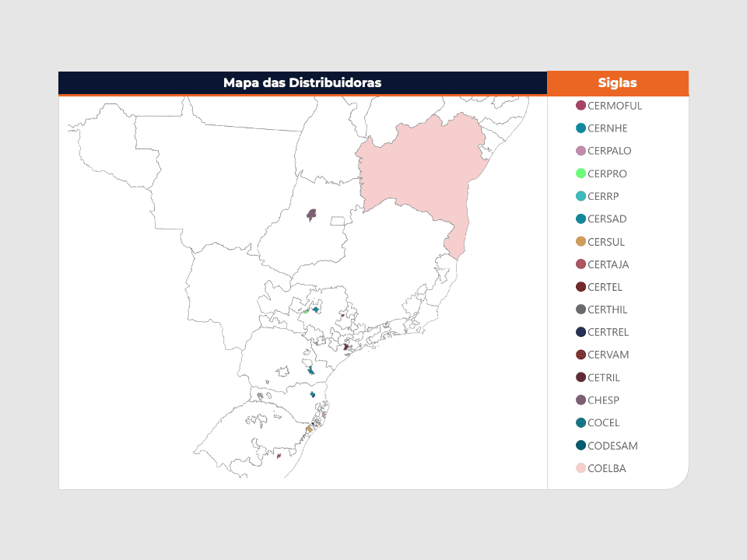Select the CERTREL legend label

pyautogui.click(x=608, y=332)
